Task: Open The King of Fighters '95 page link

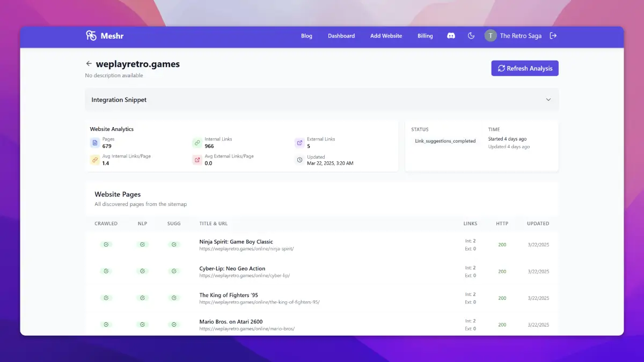Action: tap(229, 295)
